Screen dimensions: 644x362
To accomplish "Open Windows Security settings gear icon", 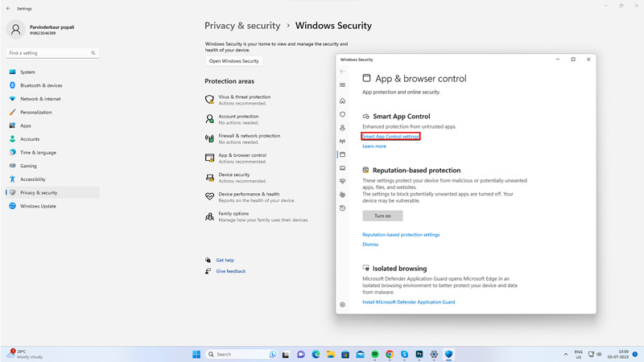I will tap(343, 305).
